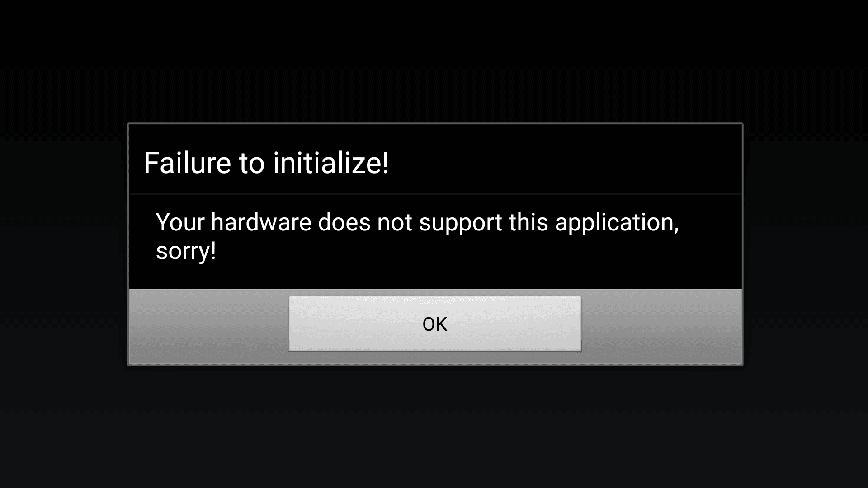Viewport: 868px width, 488px height.
Task: Click the empty title area right of "initialize!"
Action: [565, 163]
